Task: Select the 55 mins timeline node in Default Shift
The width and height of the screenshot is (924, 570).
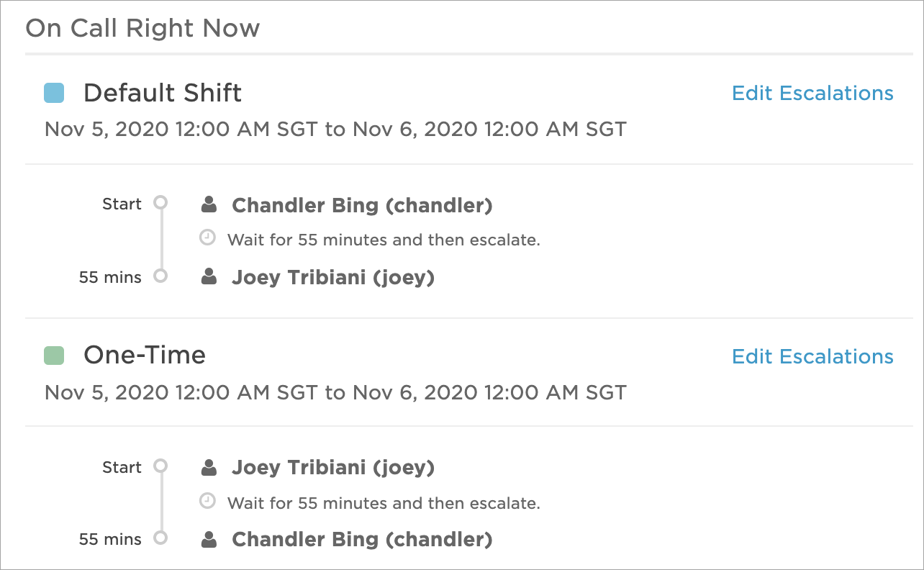Action: click(161, 276)
